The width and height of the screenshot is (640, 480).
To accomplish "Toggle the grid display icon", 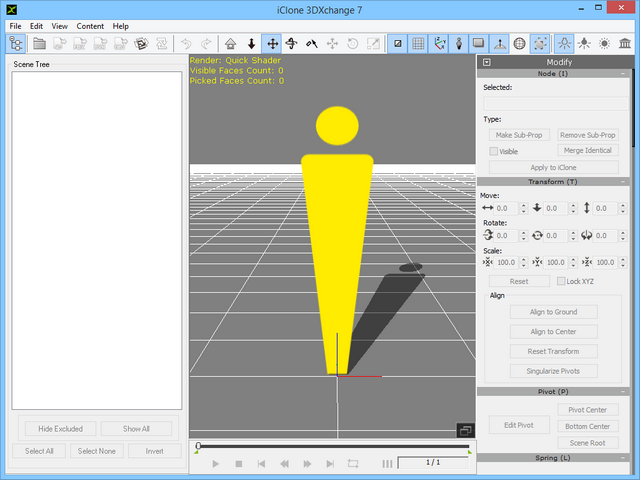I will pos(419,44).
